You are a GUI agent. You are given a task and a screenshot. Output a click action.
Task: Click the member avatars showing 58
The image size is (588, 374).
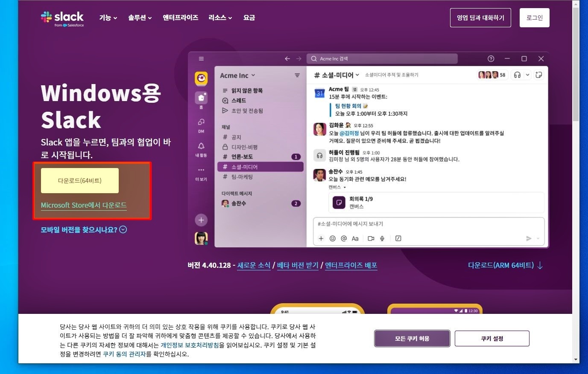[x=492, y=75]
